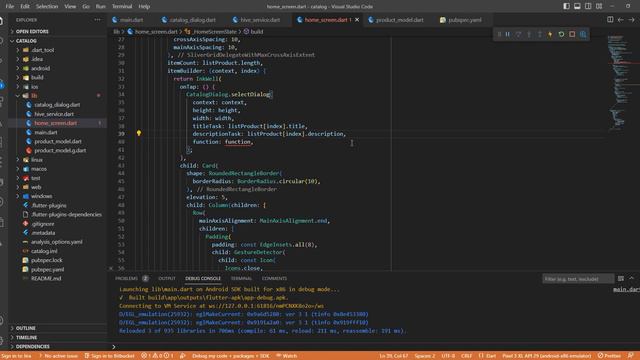Open product_model.g.dart in the explorer
Image resolution: width=640 pixels, height=360 pixels.
click(60, 150)
